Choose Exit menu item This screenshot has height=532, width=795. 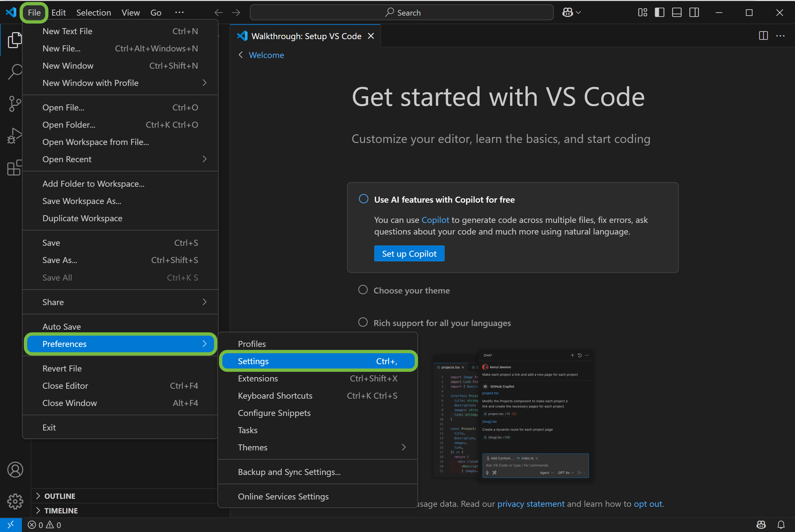pyautogui.click(x=120, y=428)
